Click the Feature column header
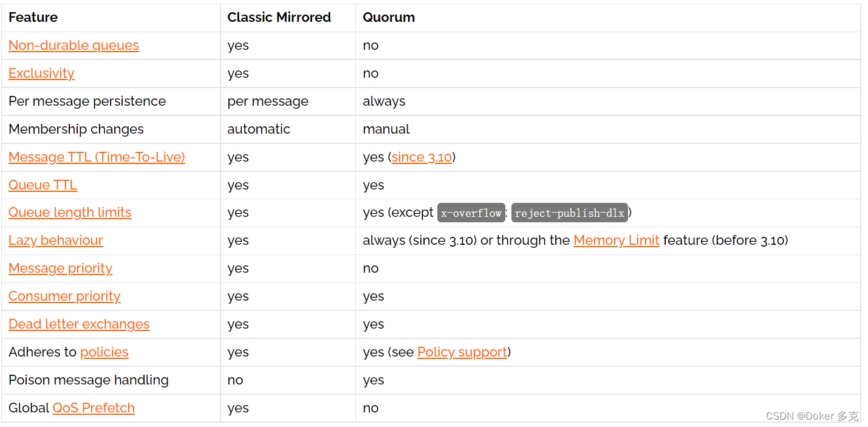This screenshot has width=868, height=427. (33, 18)
